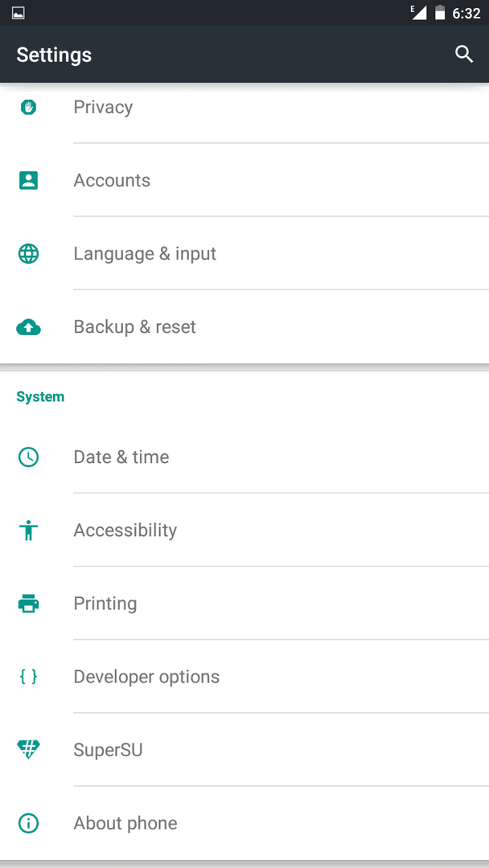
Task: Open Accounts settings
Action: [x=244, y=181]
